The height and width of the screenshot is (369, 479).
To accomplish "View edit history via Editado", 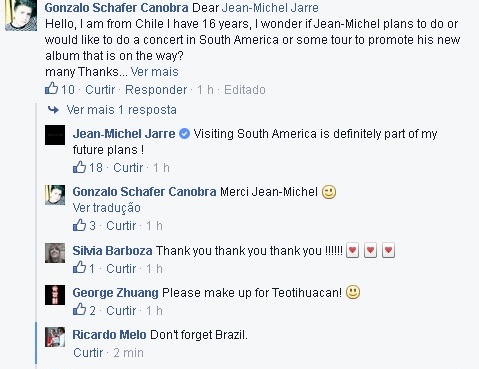I will 245,90.
